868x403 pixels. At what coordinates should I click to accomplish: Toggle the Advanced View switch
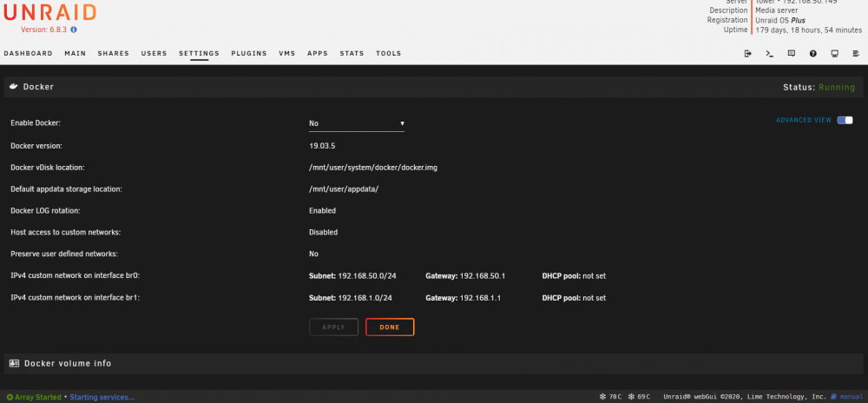[x=845, y=120]
